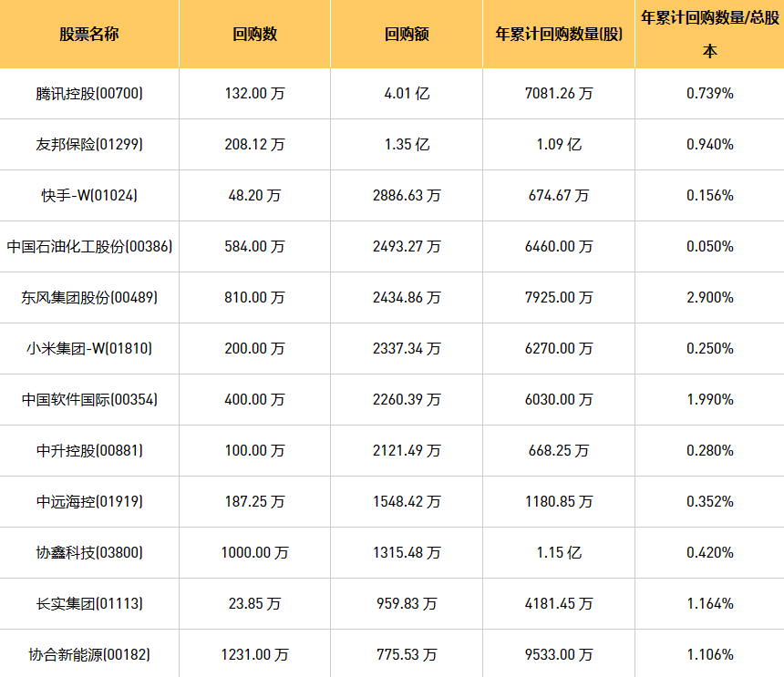Click the 1.990% ratio value
Screen dimensions: 784x677
coord(709,399)
